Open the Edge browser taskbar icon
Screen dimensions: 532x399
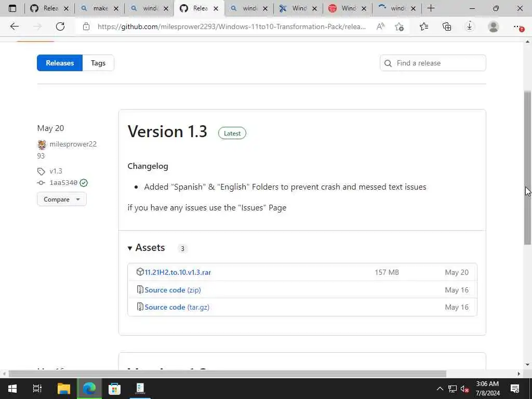tap(89, 389)
